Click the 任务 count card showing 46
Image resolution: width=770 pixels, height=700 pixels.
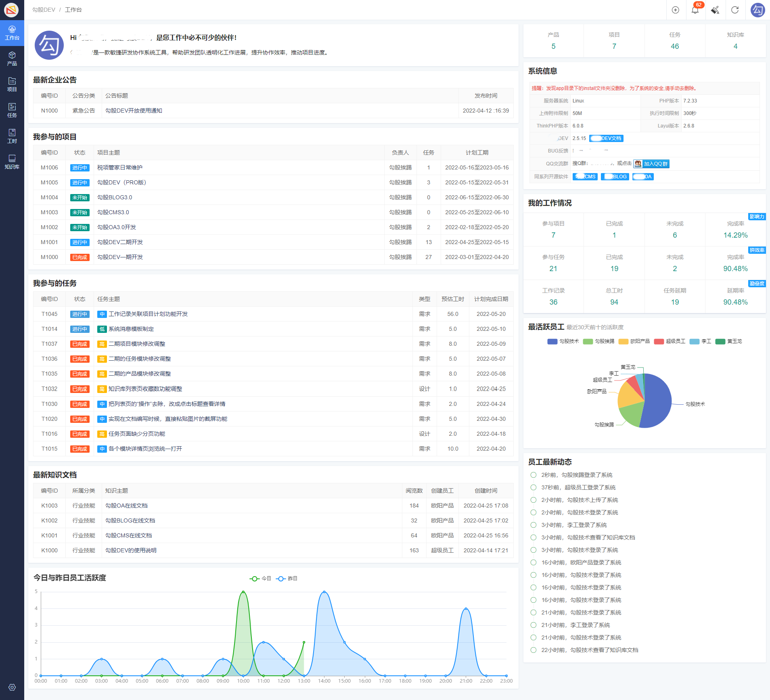(x=675, y=41)
